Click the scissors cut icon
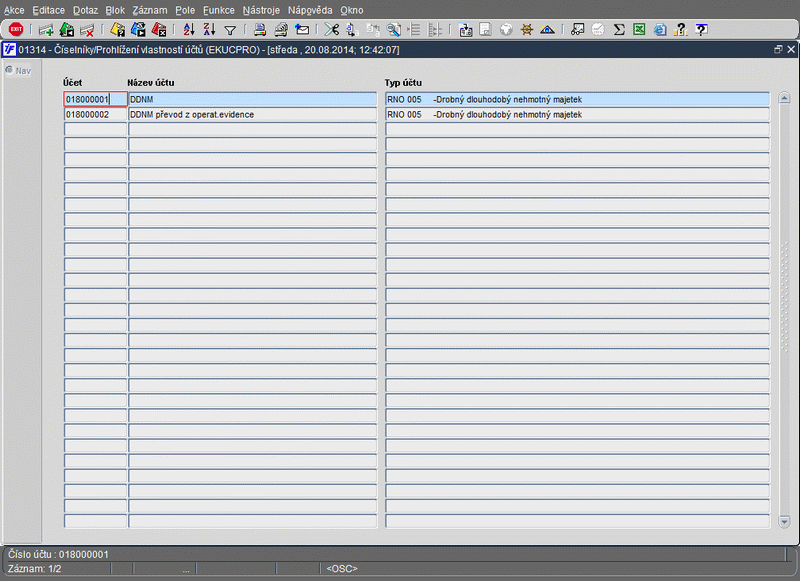Image resolution: width=800 pixels, height=581 pixels. click(332, 30)
